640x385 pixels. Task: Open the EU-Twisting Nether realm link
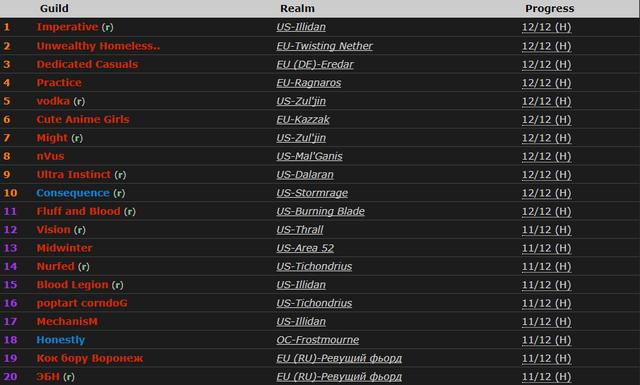(x=324, y=46)
